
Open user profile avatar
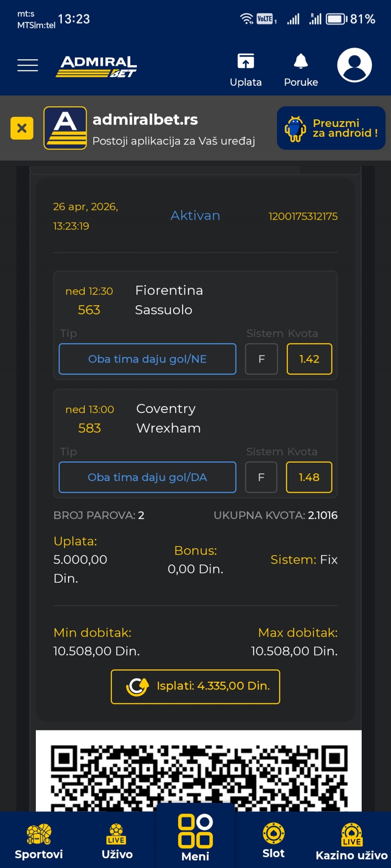point(354,65)
